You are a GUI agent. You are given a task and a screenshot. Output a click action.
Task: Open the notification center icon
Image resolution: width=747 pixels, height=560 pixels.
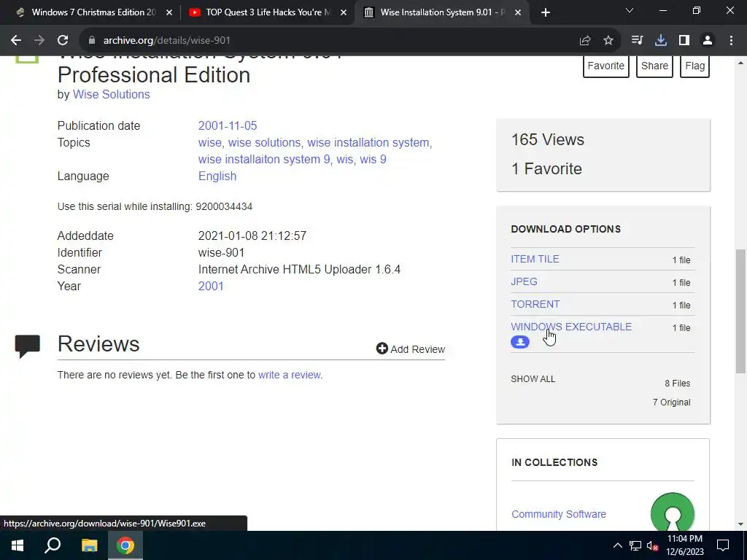pyautogui.click(x=723, y=545)
